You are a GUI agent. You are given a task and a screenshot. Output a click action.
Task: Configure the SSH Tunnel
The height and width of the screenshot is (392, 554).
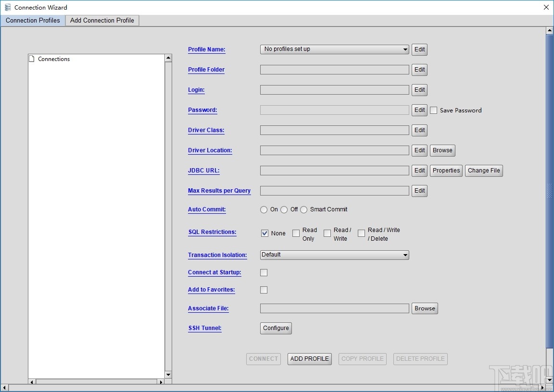coord(276,328)
